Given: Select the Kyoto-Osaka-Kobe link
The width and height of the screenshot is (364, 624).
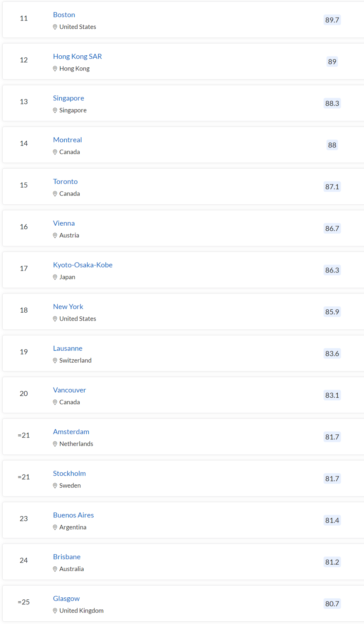Looking at the screenshot, I should click(83, 265).
